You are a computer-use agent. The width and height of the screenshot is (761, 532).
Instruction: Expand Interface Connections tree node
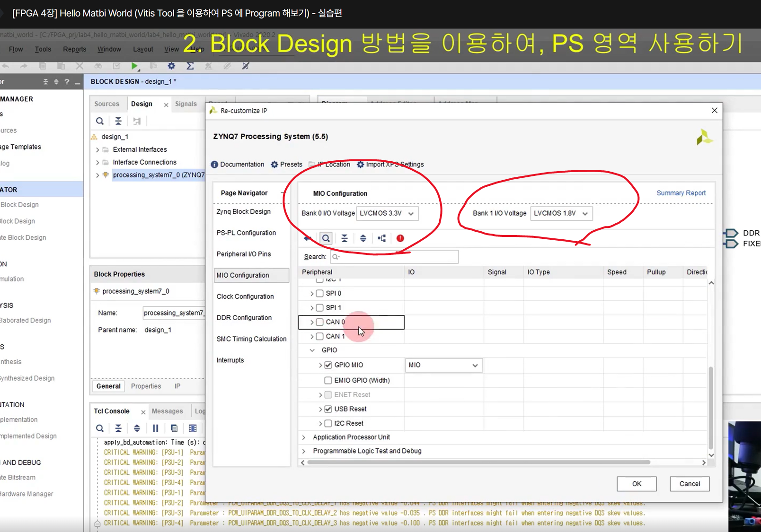pos(97,163)
